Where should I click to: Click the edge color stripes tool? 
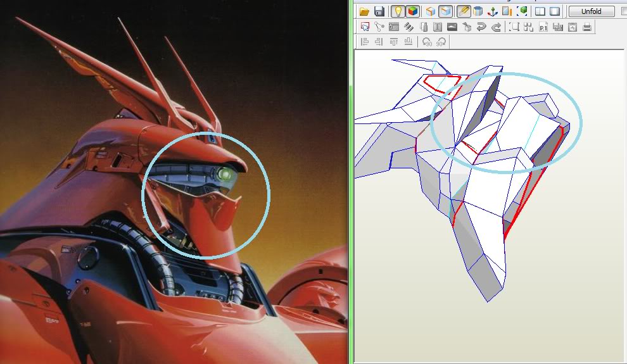click(x=408, y=27)
